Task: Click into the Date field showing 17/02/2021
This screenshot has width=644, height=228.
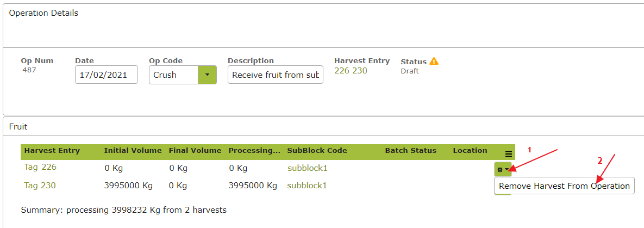Action: pyautogui.click(x=107, y=75)
